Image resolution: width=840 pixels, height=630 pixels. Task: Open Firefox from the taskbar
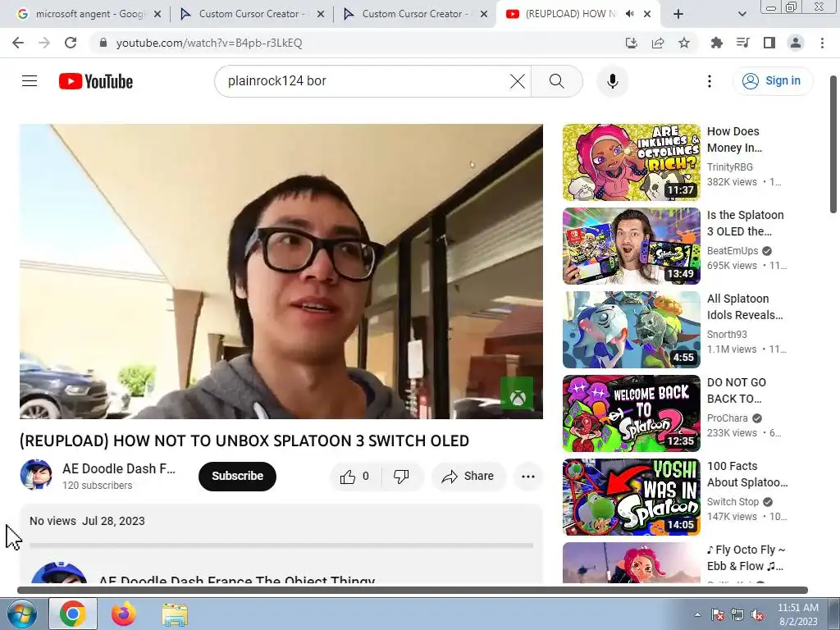click(x=124, y=614)
